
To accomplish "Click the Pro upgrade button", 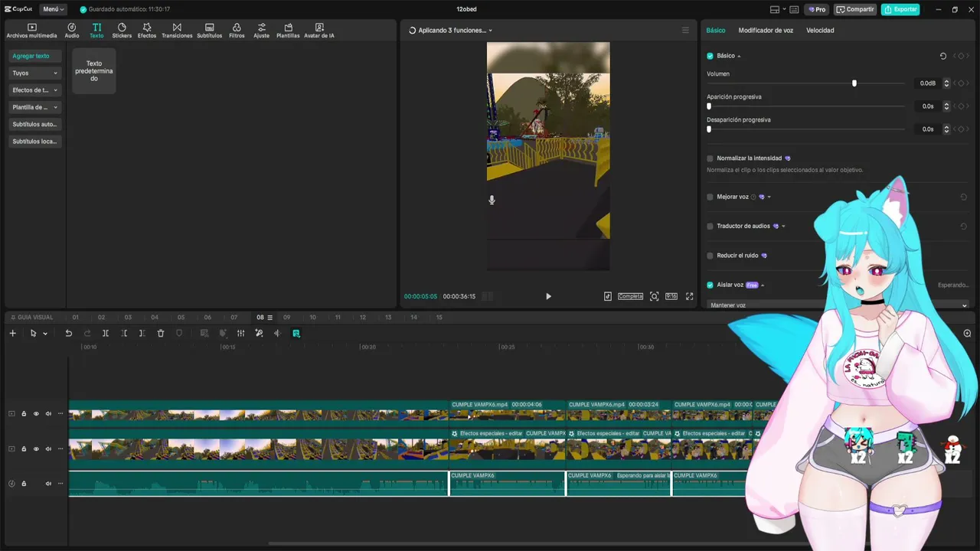I will [816, 9].
